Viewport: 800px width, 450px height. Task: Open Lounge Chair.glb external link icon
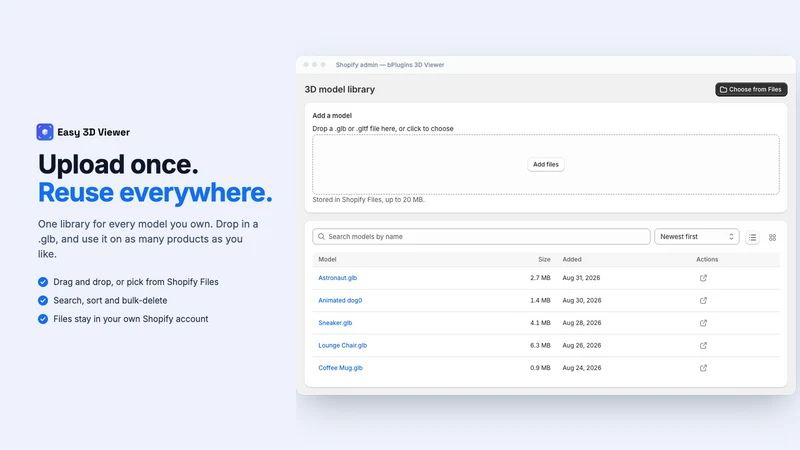coord(703,345)
